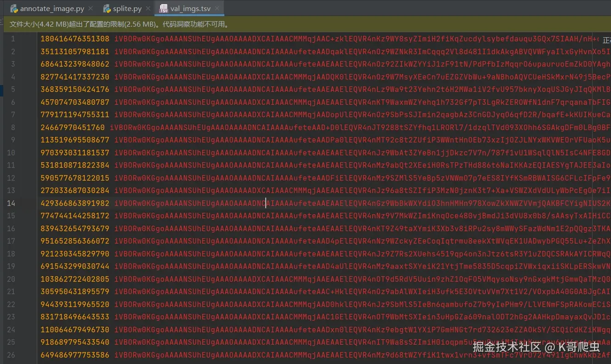Image resolution: width=611 pixels, height=364 pixels.
Task: Click the file size limit notification banner text
Action: click(119, 24)
